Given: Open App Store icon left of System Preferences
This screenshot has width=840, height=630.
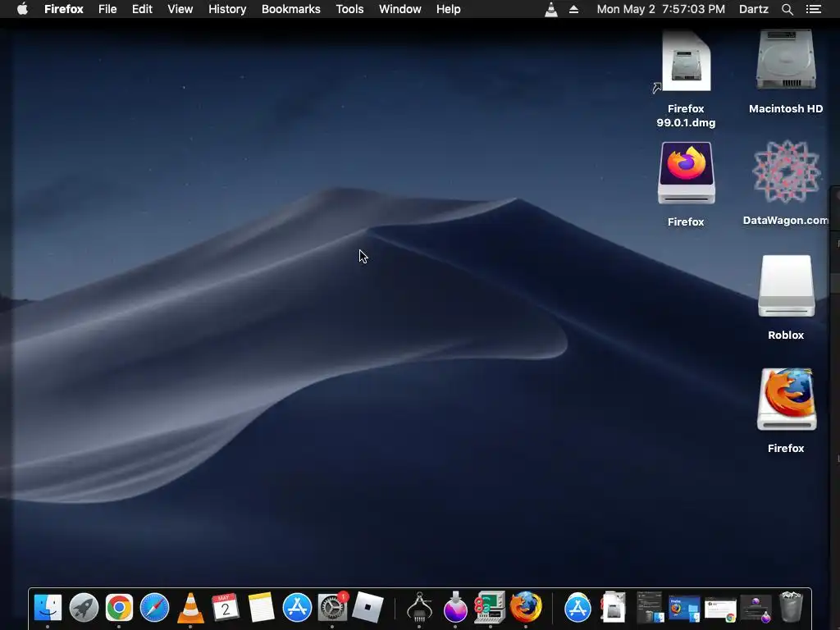Looking at the screenshot, I should coord(297,608).
